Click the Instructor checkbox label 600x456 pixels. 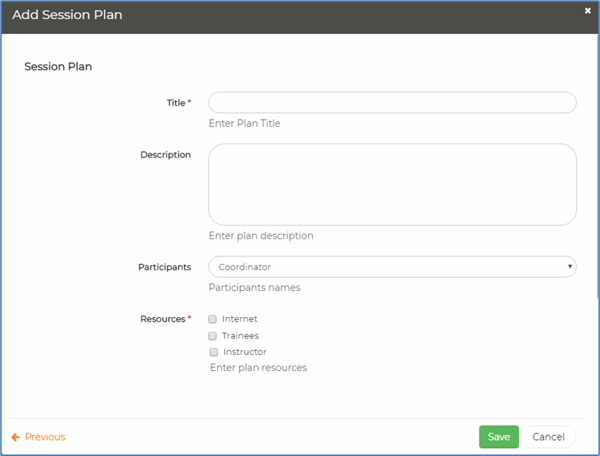tap(245, 352)
